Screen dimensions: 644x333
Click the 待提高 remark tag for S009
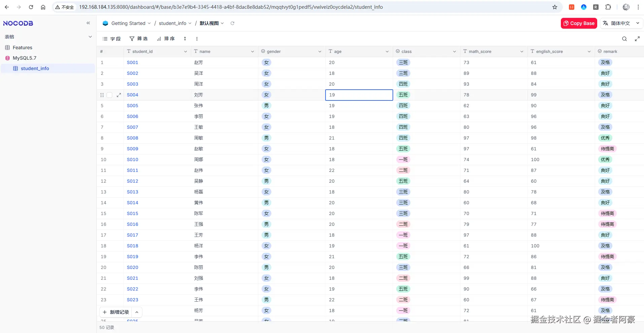[608, 149]
